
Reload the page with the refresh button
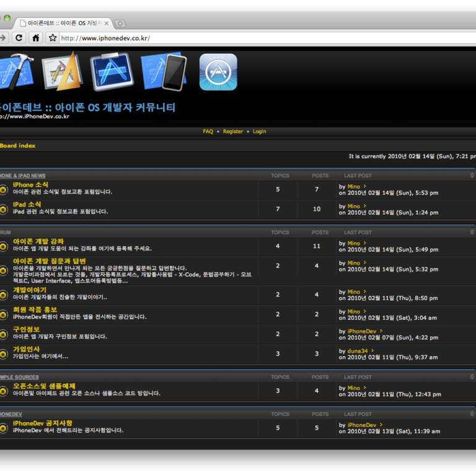(x=19, y=38)
